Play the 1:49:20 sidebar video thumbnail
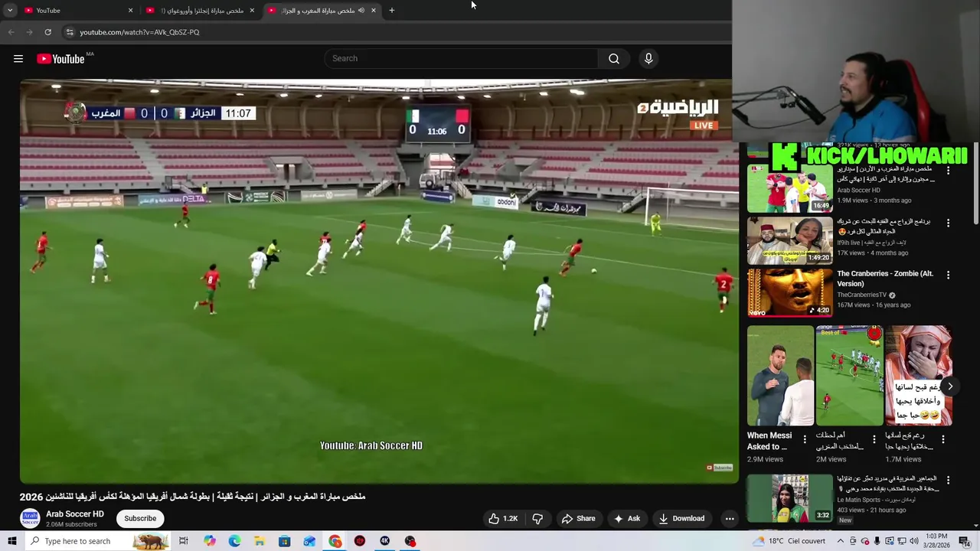 (x=789, y=240)
